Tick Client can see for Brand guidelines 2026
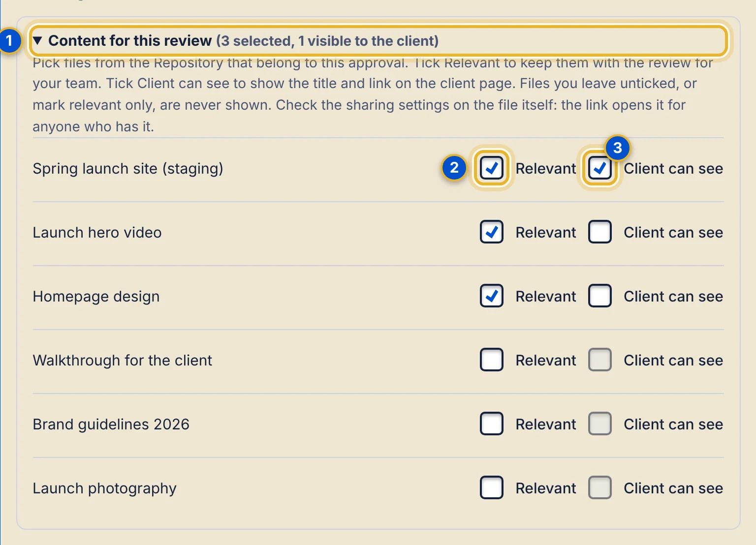This screenshot has height=545, width=756. tap(600, 424)
